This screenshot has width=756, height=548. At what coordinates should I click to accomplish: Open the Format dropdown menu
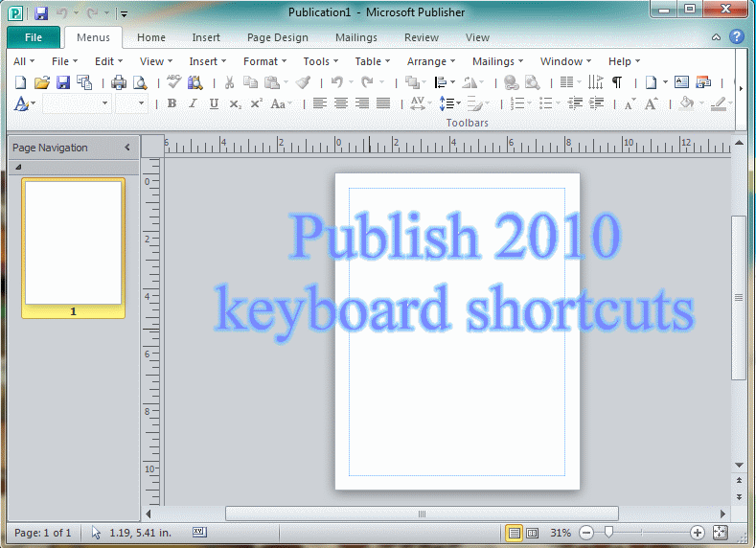click(264, 61)
